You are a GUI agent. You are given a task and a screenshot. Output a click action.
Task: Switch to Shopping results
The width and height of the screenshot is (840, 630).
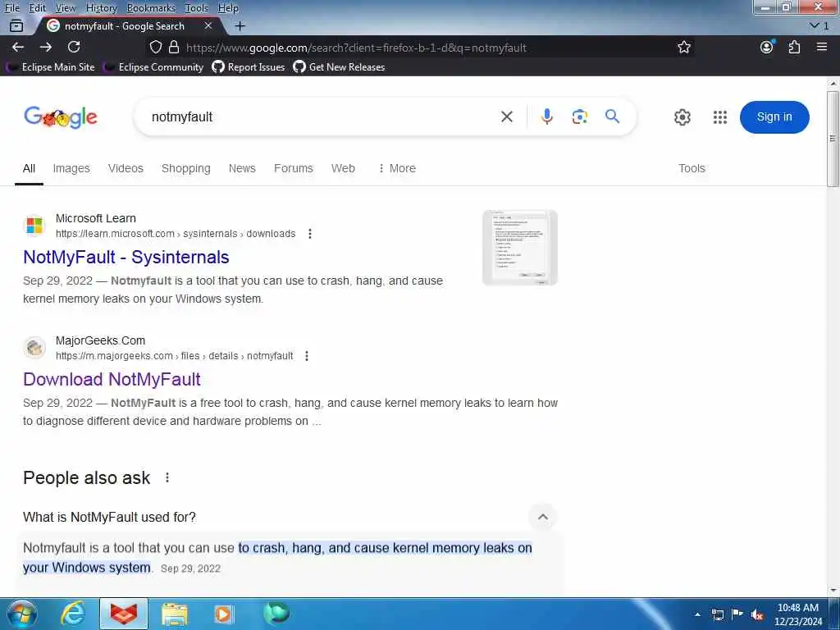(186, 168)
